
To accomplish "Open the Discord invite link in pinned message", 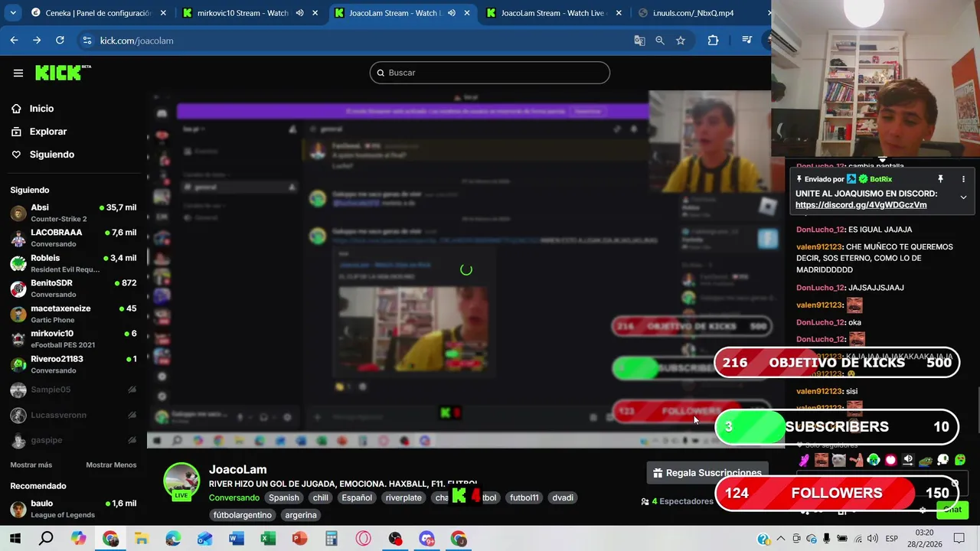I will [861, 205].
